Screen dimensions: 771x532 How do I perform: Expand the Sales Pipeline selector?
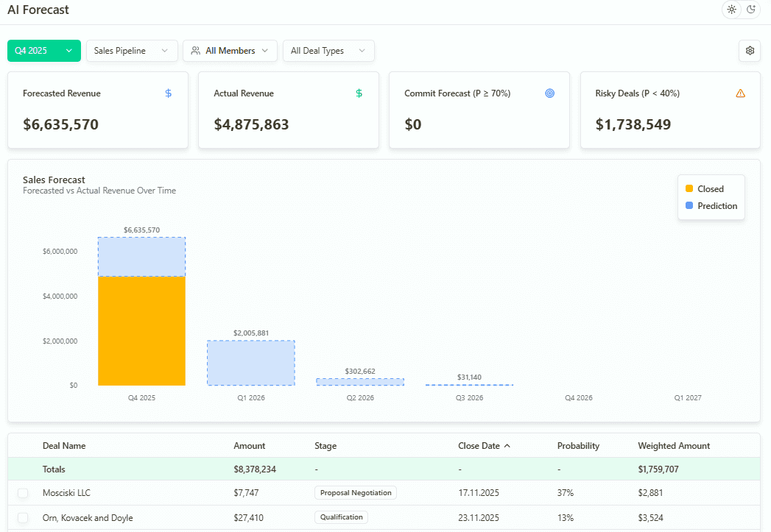131,51
